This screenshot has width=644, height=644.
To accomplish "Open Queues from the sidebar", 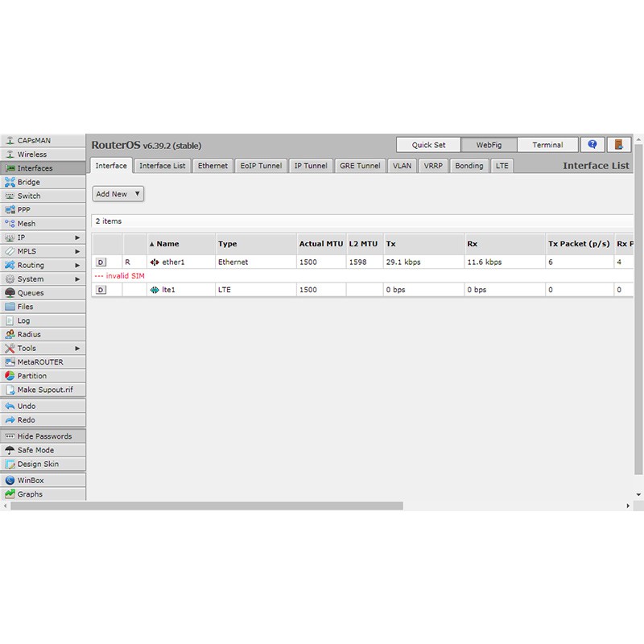I will click(31, 293).
